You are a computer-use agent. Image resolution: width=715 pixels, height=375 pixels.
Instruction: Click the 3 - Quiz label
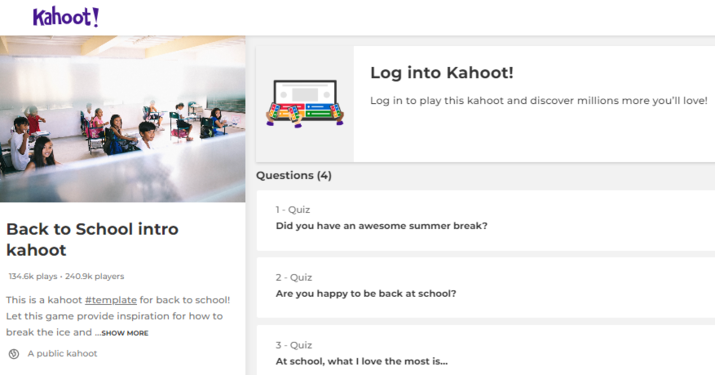(294, 345)
